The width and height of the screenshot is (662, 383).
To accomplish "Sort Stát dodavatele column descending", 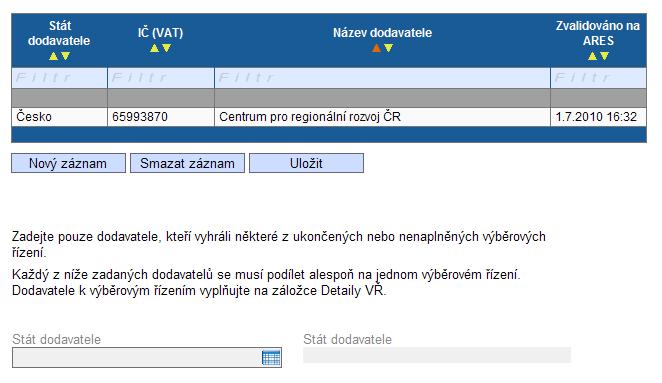I will pos(65,56).
